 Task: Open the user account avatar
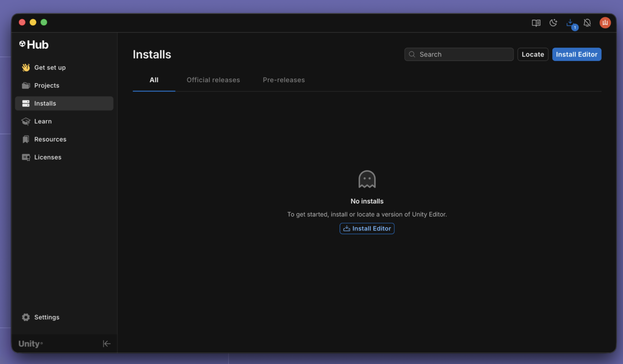605,23
